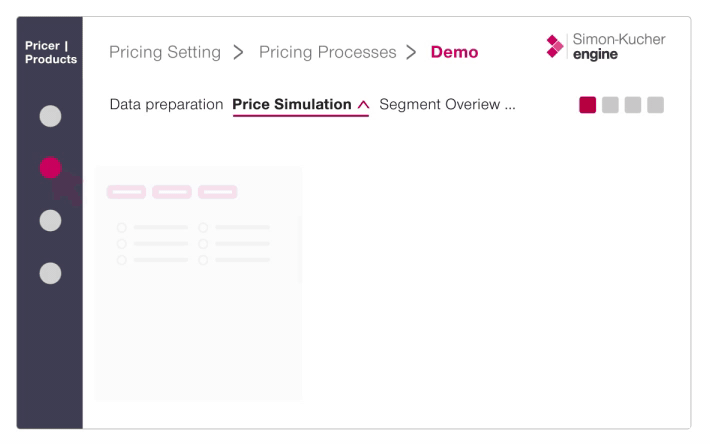Click the first pink pill in faded card
The height and width of the screenshot is (444, 710).
pyautogui.click(x=127, y=191)
